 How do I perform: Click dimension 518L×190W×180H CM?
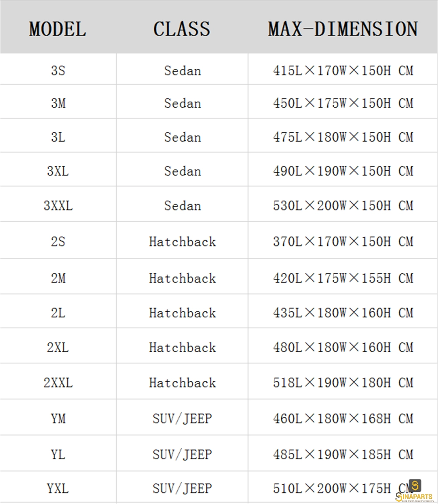[343, 383]
